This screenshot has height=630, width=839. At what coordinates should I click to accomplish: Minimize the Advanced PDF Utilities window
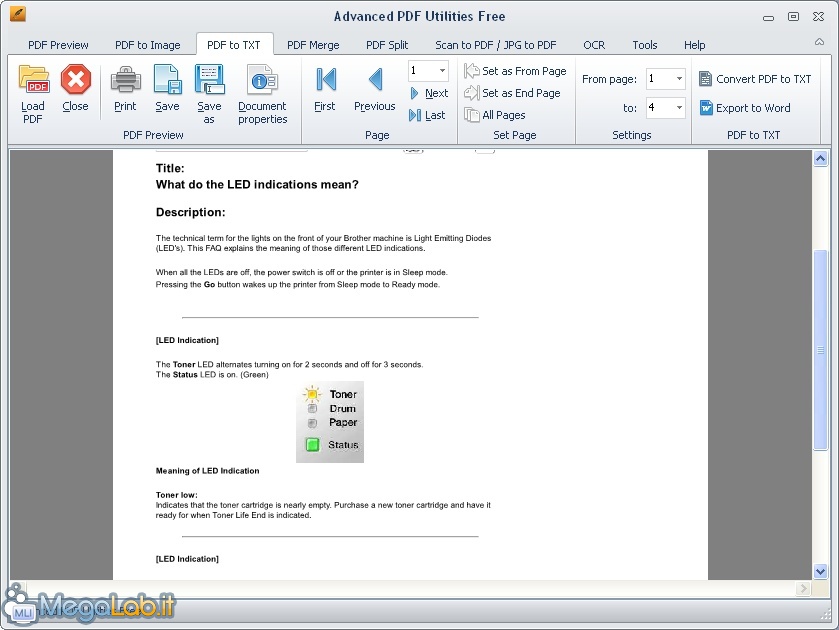(x=768, y=18)
